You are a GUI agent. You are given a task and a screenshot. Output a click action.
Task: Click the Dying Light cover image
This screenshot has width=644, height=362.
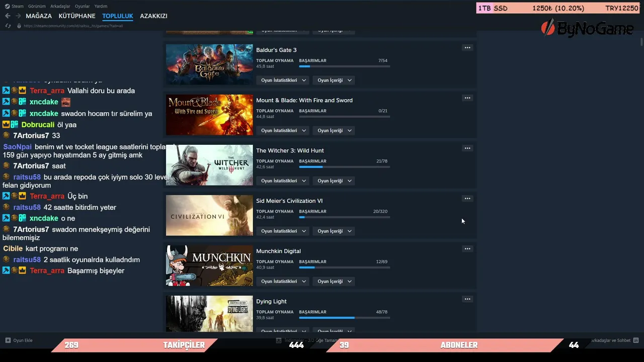click(209, 314)
